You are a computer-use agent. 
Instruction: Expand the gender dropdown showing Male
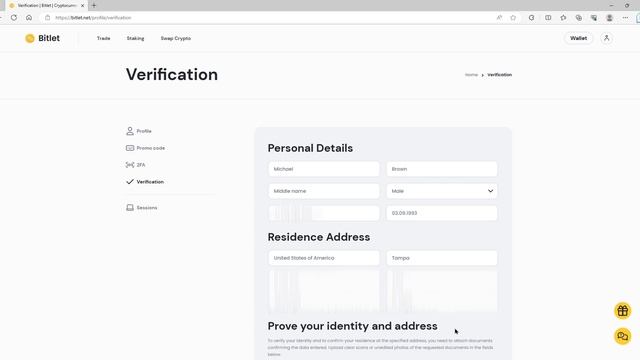[x=442, y=191]
